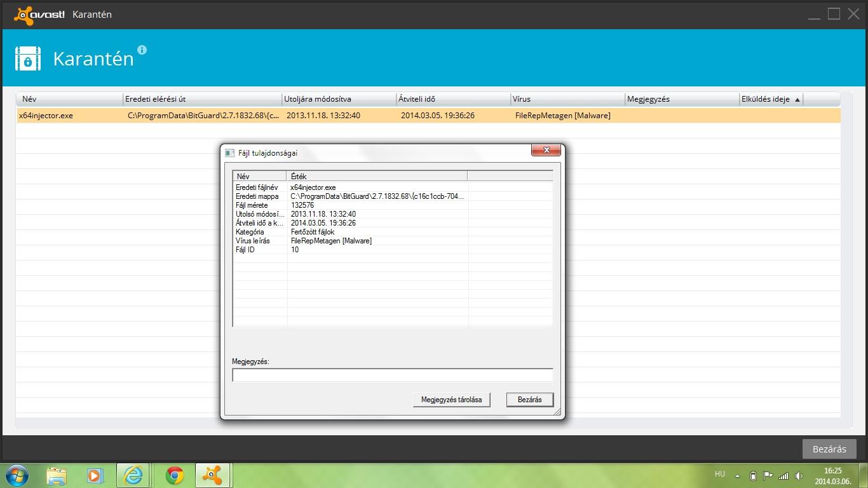The width and height of the screenshot is (868, 488).
Task: Sort by Elküldés ideje column
Action: coord(771,99)
